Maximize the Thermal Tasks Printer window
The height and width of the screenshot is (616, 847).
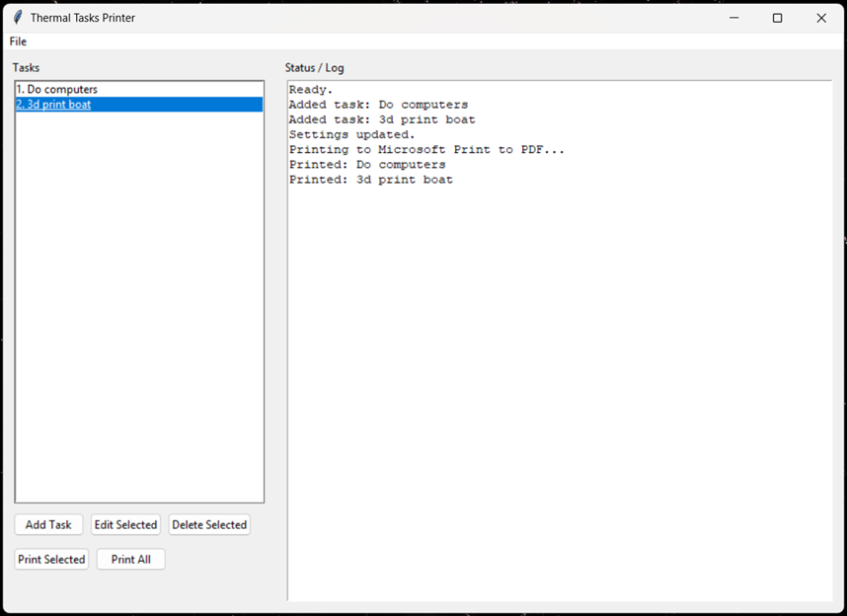tap(778, 18)
